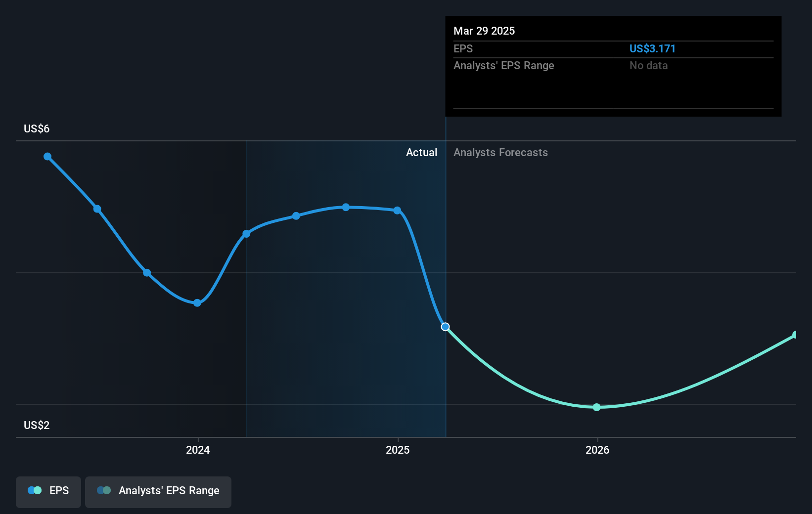This screenshot has height=514, width=812.
Task: Click the EPS data point at the start of 2025
Action: (x=397, y=211)
